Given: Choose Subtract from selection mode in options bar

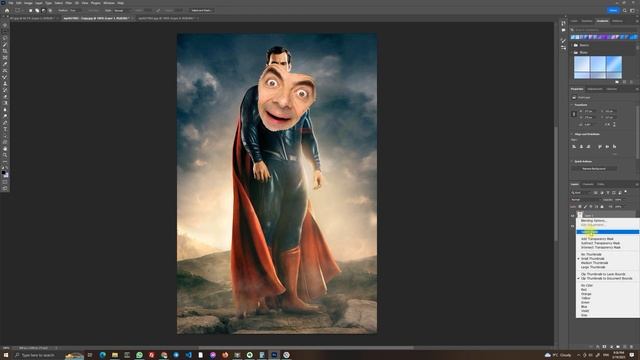Looking at the screenshot, I should click(43, 10).
